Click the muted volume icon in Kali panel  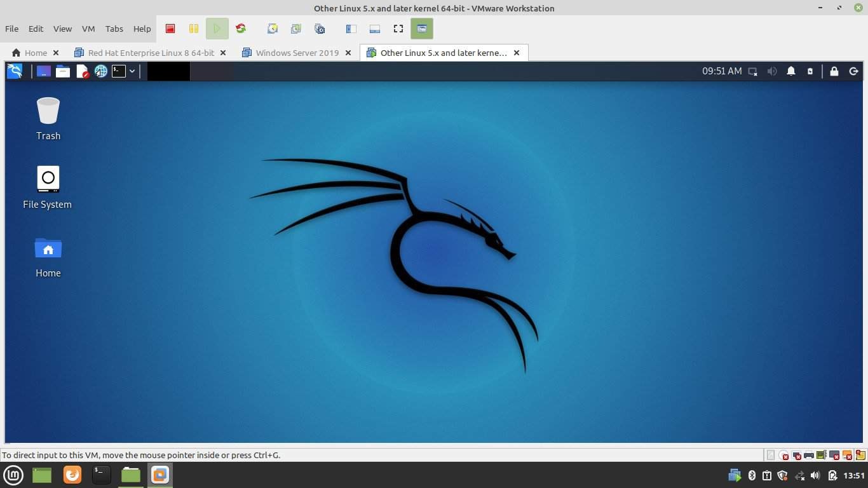click(x=772, y=71)
